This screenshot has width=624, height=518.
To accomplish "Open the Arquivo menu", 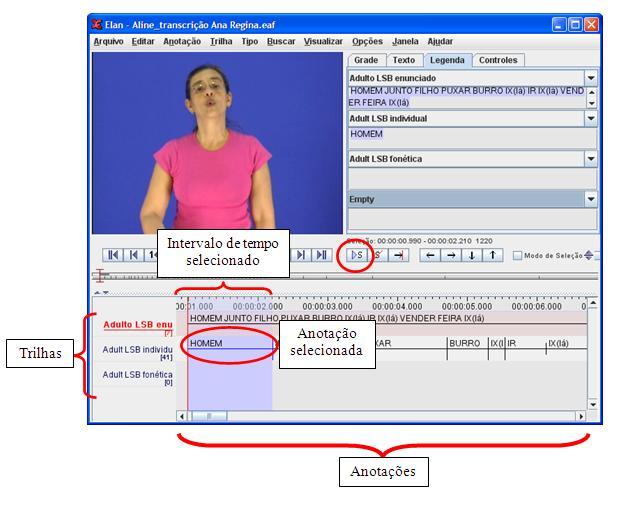I will tap(108, 41).
